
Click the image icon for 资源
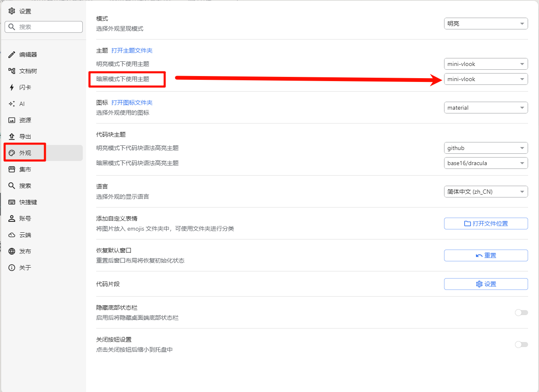click(x=12, y=120)
